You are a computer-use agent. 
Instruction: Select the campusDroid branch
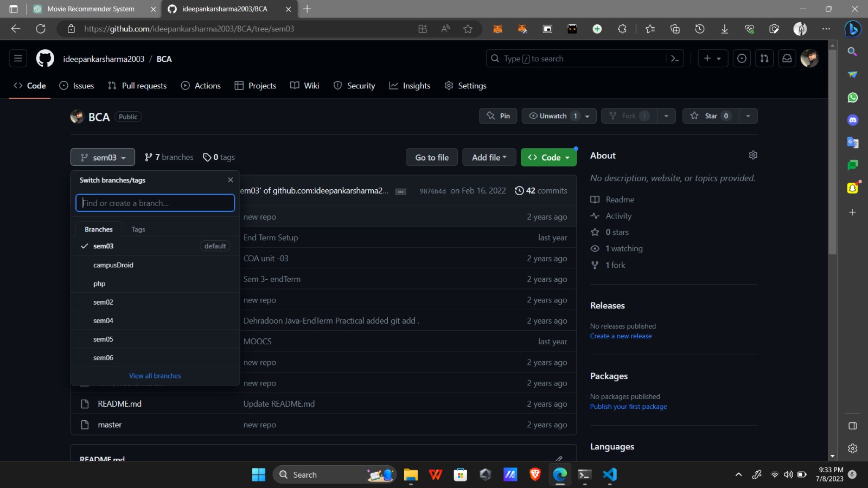coord(155,265)
